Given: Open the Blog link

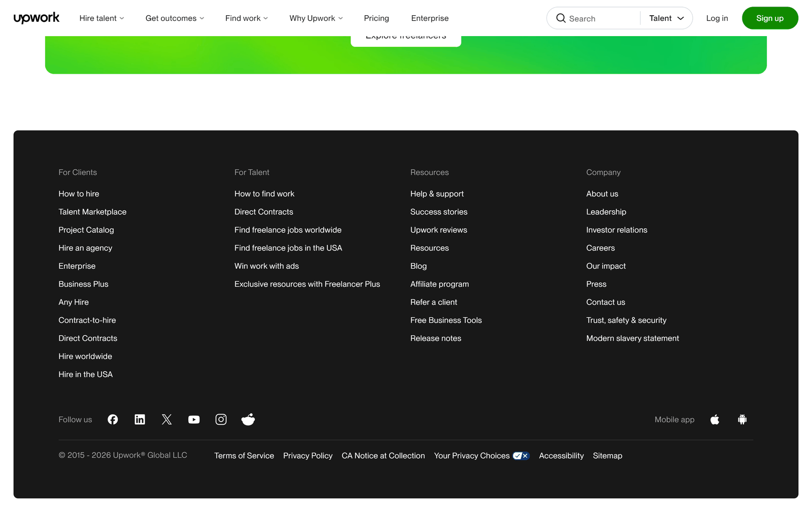Looking at the screenshot, I should pos(419,266).
